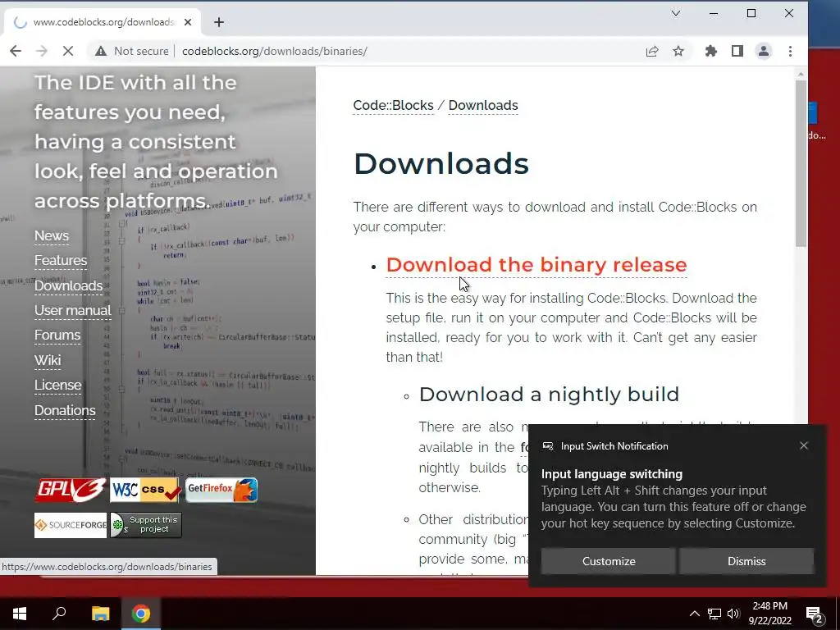Close the codeblocks.org tab
840x630 pixels.
pos(188,22)
